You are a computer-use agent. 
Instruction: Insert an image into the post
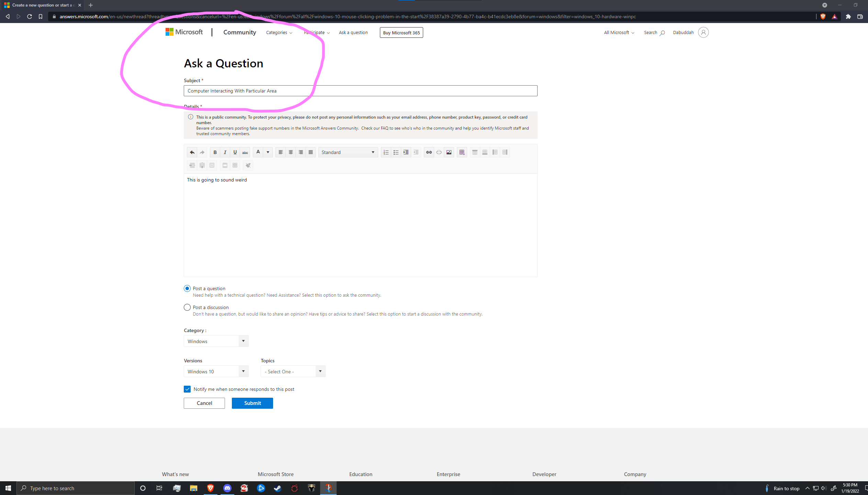pyautogui.click(x=449, y=152)
